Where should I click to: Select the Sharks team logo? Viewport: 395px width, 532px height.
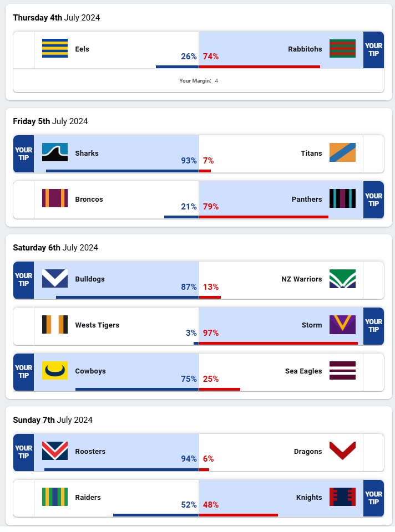coord(55,152)
